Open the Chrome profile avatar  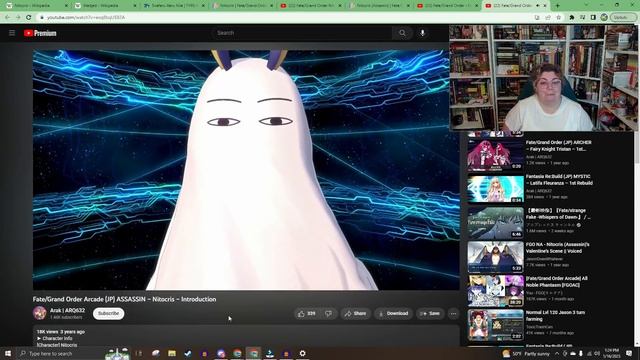click(604, 18)
